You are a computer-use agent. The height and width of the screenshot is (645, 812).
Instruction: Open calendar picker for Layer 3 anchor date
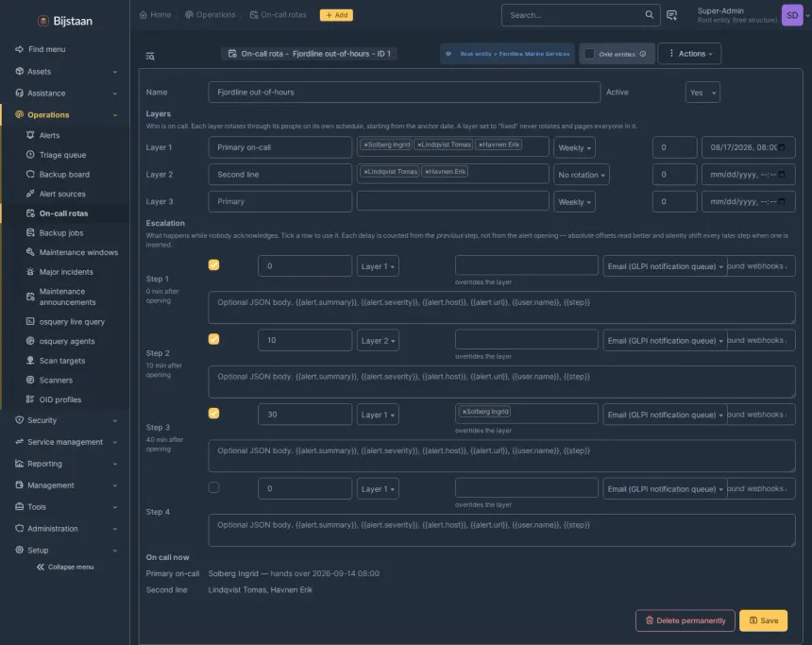782,201
